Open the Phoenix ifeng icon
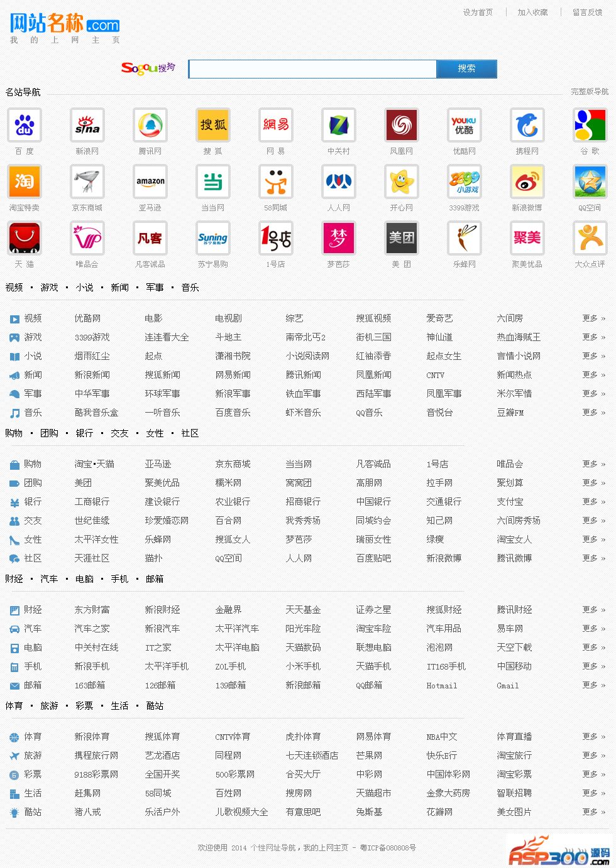The height and width of the screenshot is (868, 616). [x=402, y=125]
